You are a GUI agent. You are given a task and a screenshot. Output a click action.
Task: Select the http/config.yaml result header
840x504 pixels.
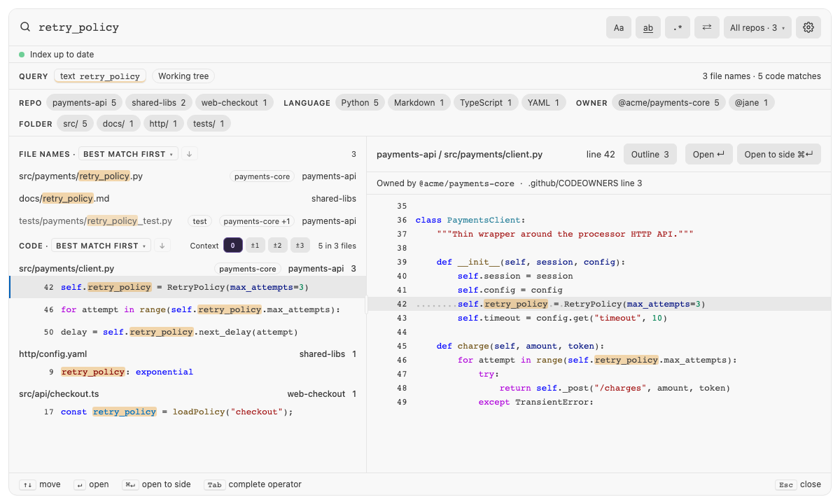pos(188,354)
